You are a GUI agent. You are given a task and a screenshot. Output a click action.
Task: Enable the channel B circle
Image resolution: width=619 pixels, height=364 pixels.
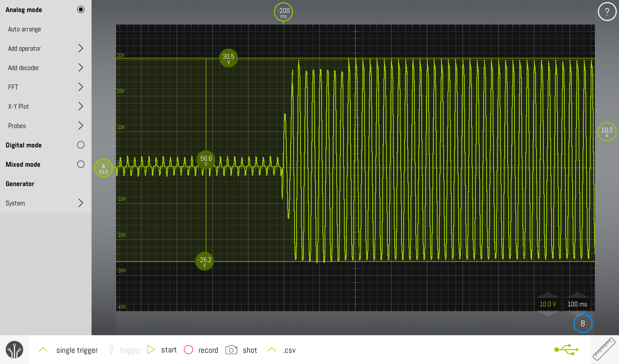(583, 324)
